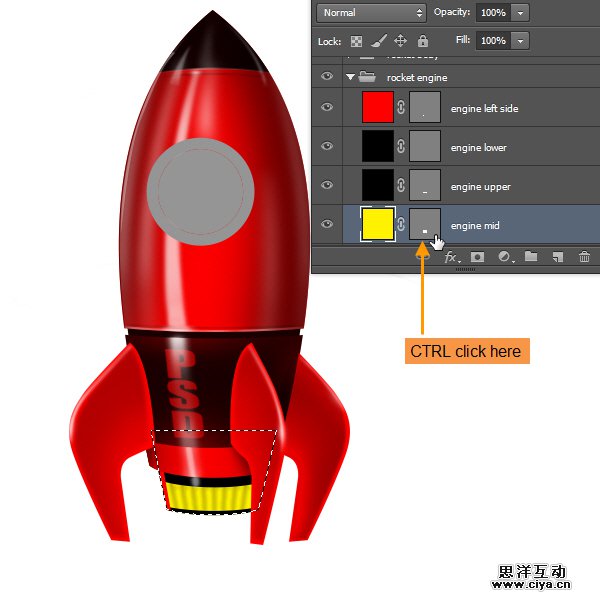Delete layer trash icon
Screen dimensions: 600x600
(x=584, y=256)
